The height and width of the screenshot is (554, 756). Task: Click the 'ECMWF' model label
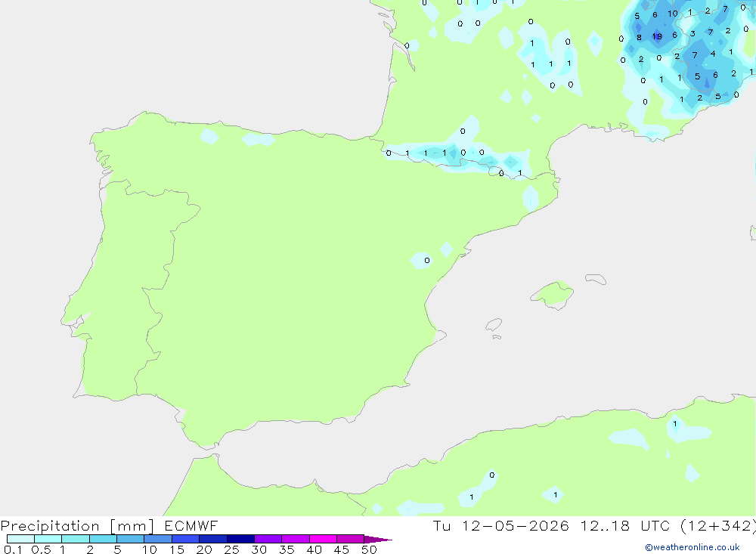tap(191, 525)
